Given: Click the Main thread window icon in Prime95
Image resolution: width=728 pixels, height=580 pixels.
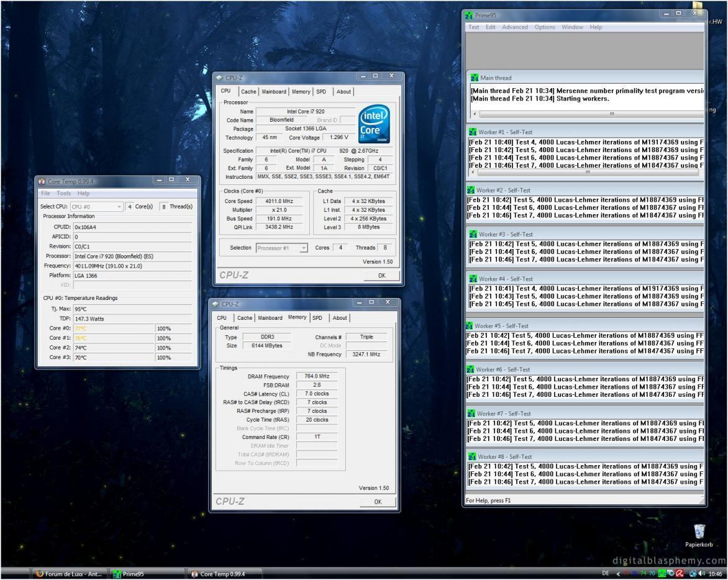Looking at the screenshot, I should point(474,78).
